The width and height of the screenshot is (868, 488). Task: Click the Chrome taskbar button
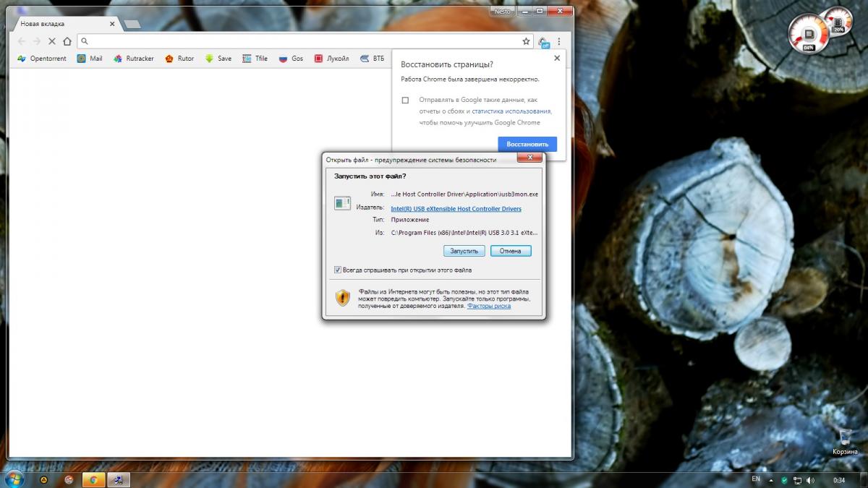93,479
